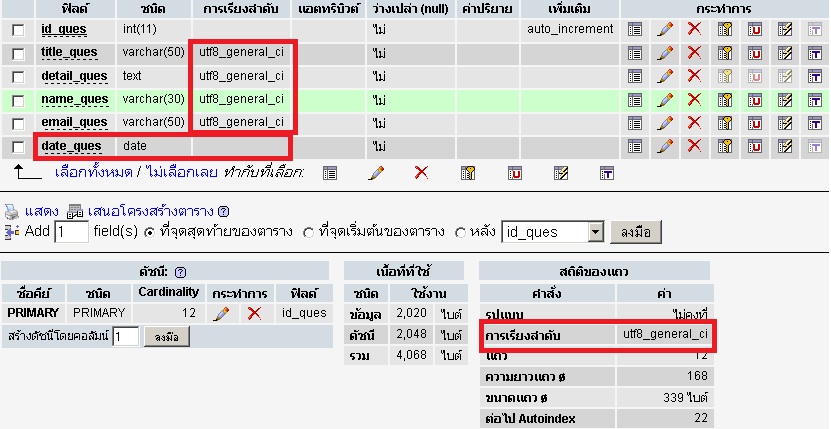The width and height of the screenshot is (831, 429).
Task: Click the email_ques field name
Action: tap(74, 122)
